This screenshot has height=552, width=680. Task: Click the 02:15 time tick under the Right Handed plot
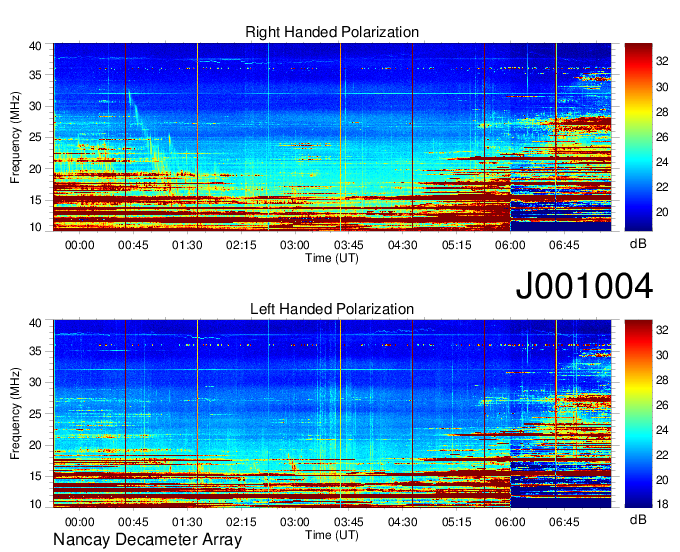[241, 245]
